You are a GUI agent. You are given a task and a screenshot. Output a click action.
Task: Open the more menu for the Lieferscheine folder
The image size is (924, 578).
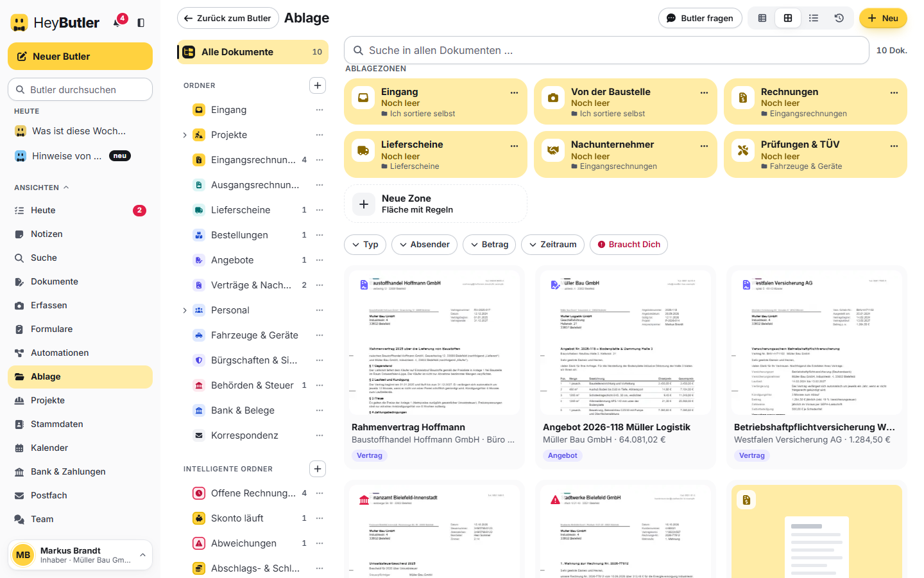320,210
